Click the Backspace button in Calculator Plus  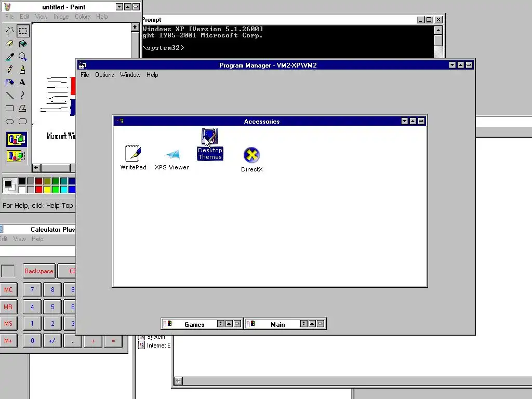pos(39,271)
